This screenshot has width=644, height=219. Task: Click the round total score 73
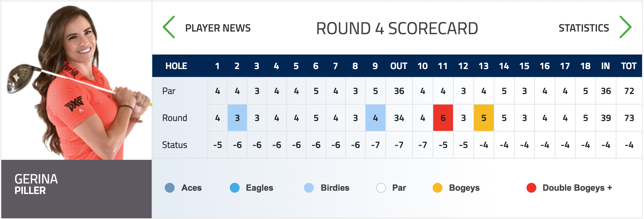coord(629,118)
